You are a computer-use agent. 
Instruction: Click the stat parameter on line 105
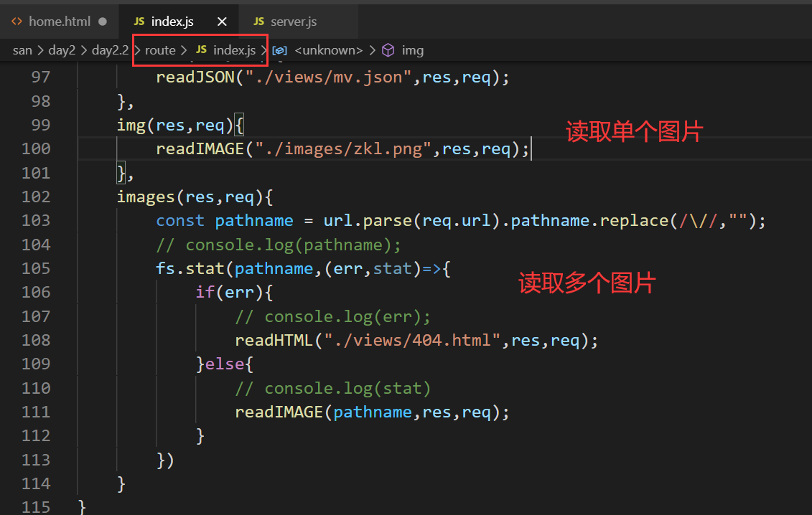[393, 269]
